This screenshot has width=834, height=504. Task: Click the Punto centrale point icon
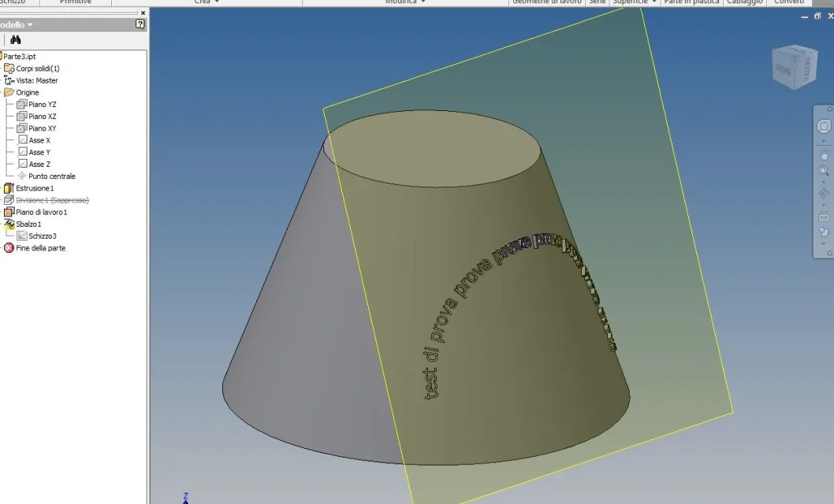point(22,176)
